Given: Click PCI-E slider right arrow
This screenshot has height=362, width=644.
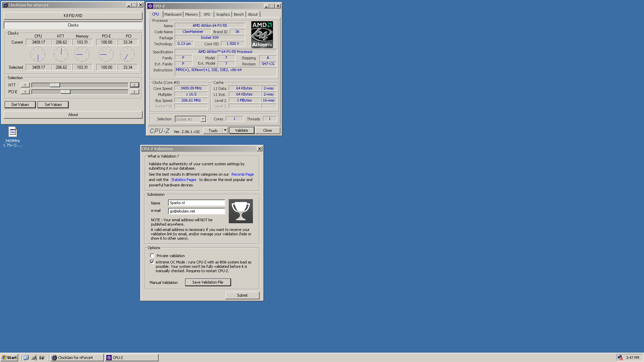Looking at the screenshot, I should (x=135, y=92).
